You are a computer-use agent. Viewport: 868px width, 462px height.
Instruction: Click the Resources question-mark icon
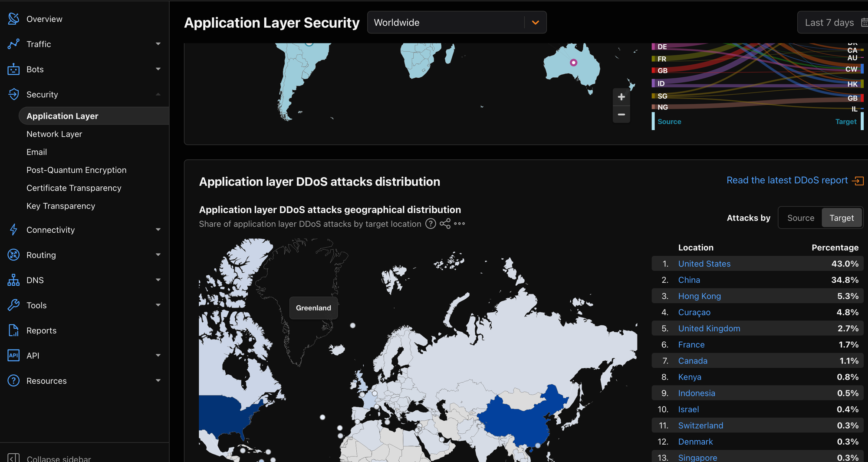(13, 380)
